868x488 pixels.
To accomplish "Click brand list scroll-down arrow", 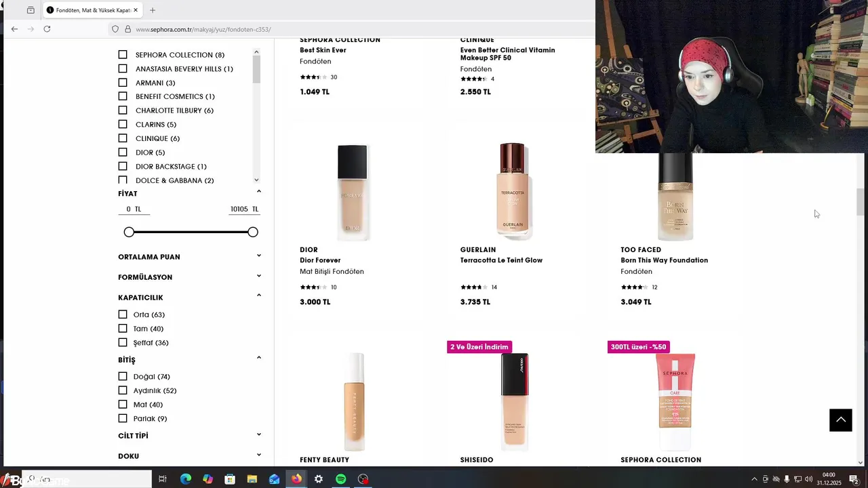I will click(x=256, y=180).
